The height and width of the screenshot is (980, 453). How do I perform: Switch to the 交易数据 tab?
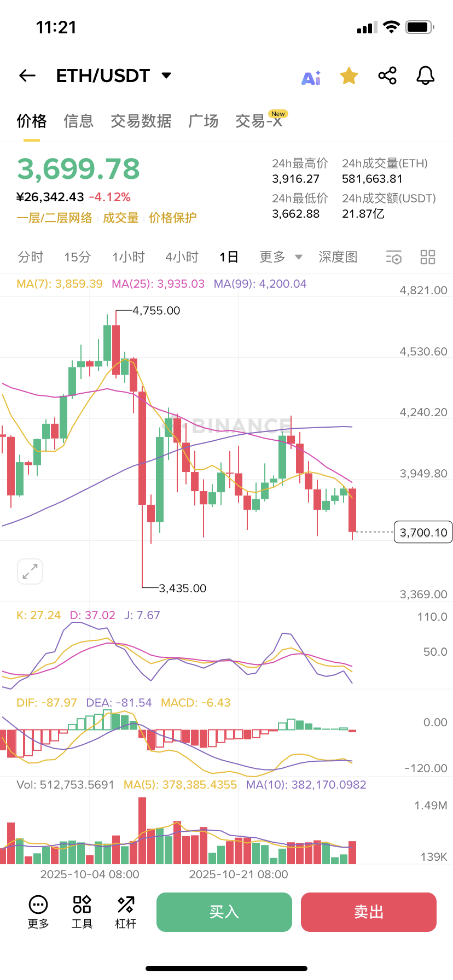[x=141, y=121]
